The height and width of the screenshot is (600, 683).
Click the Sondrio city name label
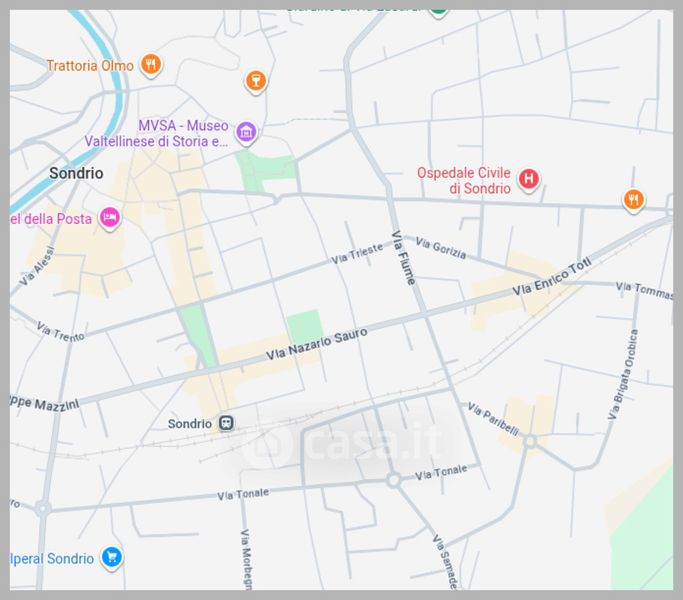(76, 173)
